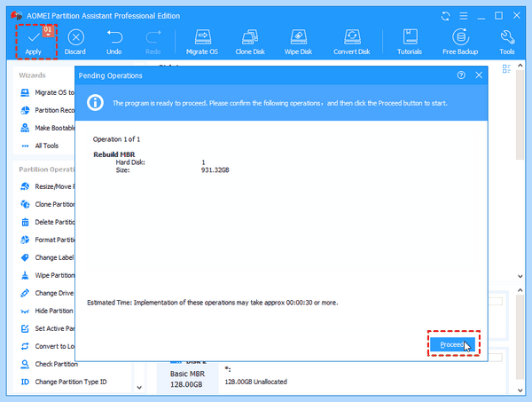Click the Proceed button

click(452, 344)
